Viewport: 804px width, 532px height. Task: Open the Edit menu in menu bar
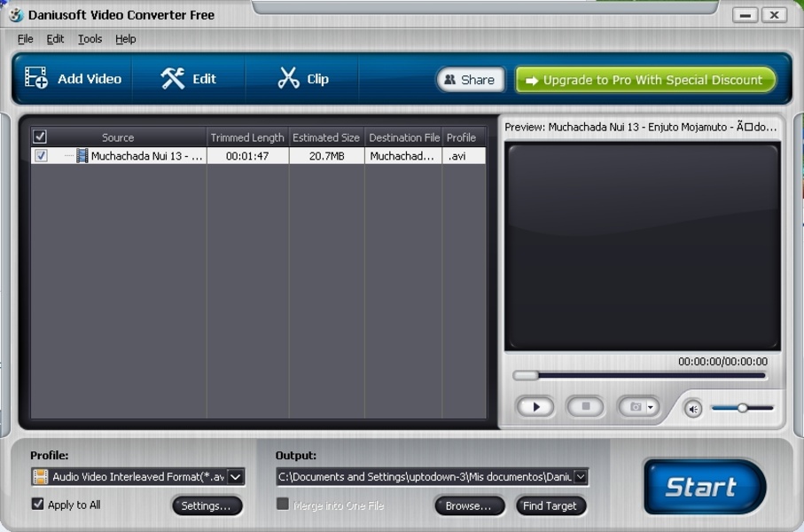[x=55, y=39]
